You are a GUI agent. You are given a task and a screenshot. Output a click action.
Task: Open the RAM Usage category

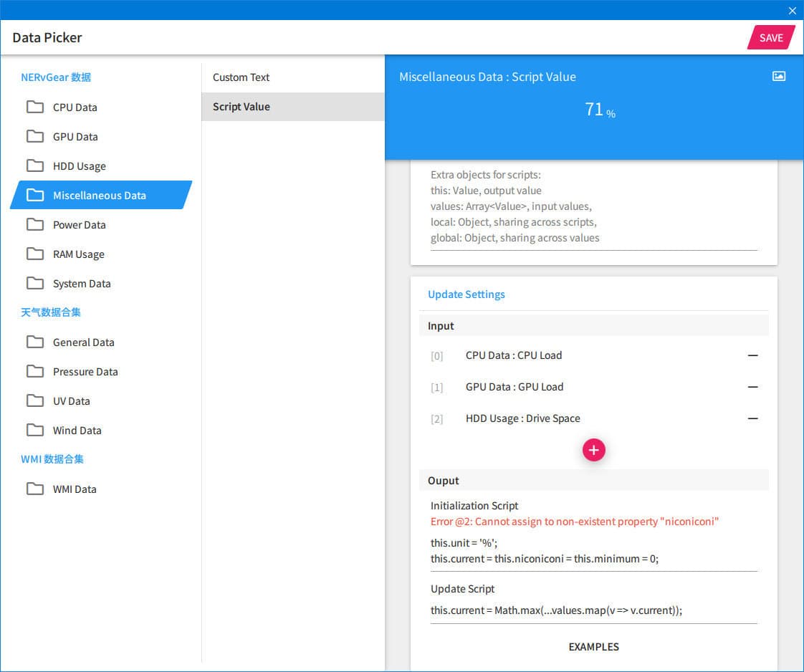click(x=101, y=254)
